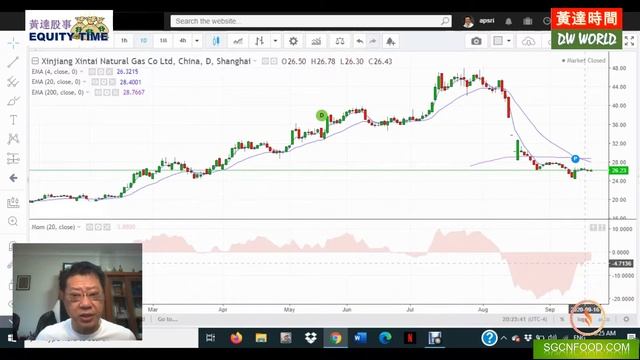Take a chart snapshot with camera icon

[476, 41]
